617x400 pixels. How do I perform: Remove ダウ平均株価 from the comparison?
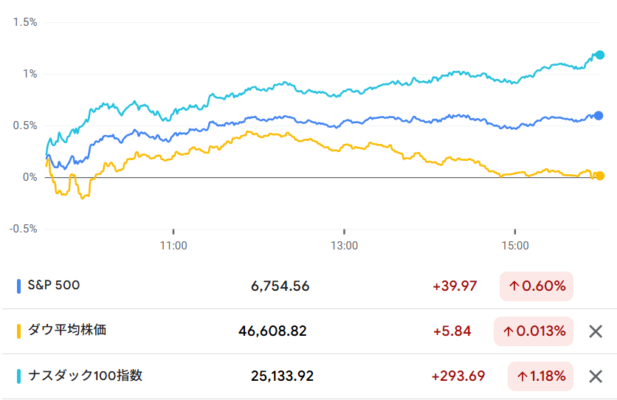596,331
